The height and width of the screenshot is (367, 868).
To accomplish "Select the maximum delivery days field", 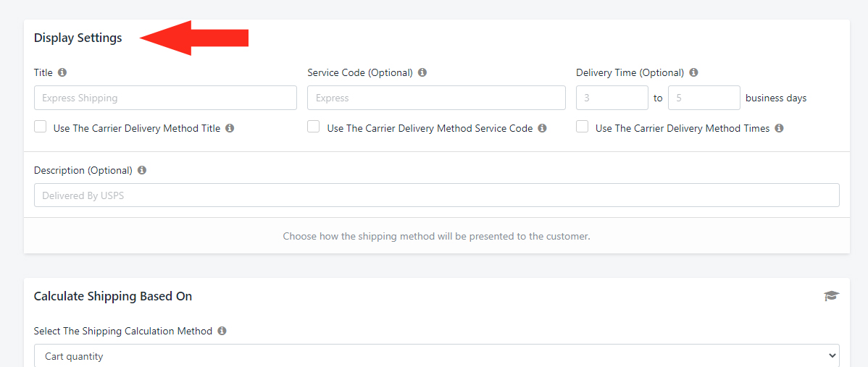I will [704, 98].
